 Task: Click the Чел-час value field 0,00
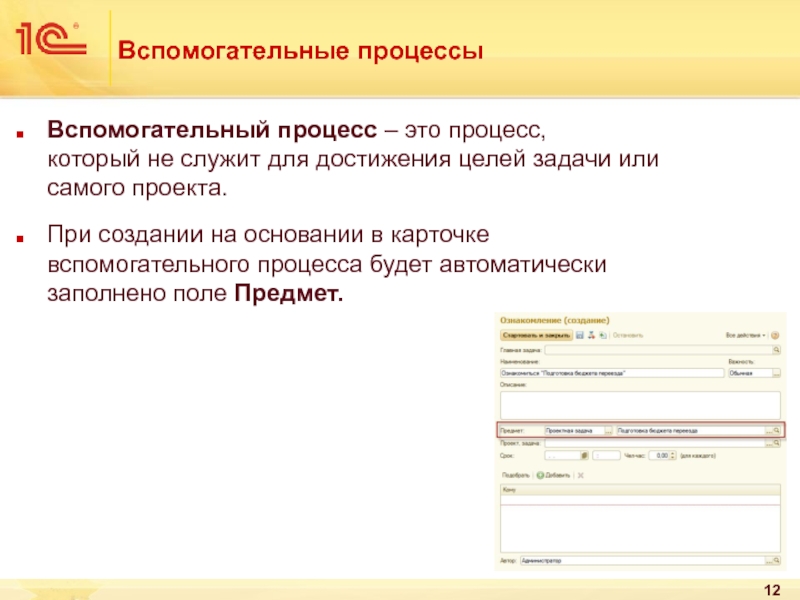(x=659, y=455)
